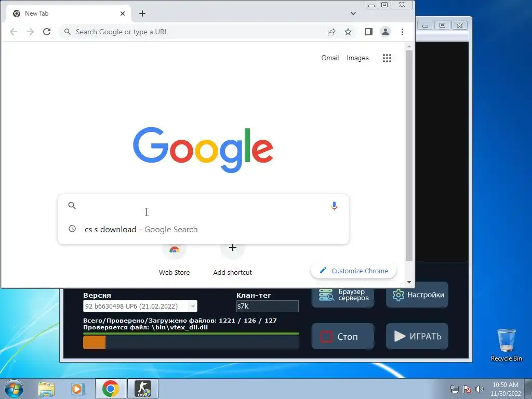Image resolution: width=532 pixels, height=399 pixels.
Task: Select the New Tab tab
Action: coord(68,14)
